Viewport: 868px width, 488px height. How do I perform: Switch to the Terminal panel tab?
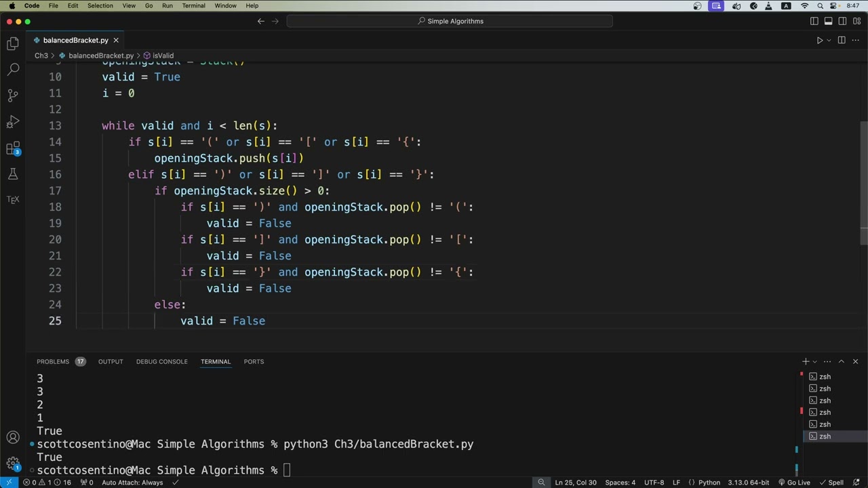pos(216,361)
